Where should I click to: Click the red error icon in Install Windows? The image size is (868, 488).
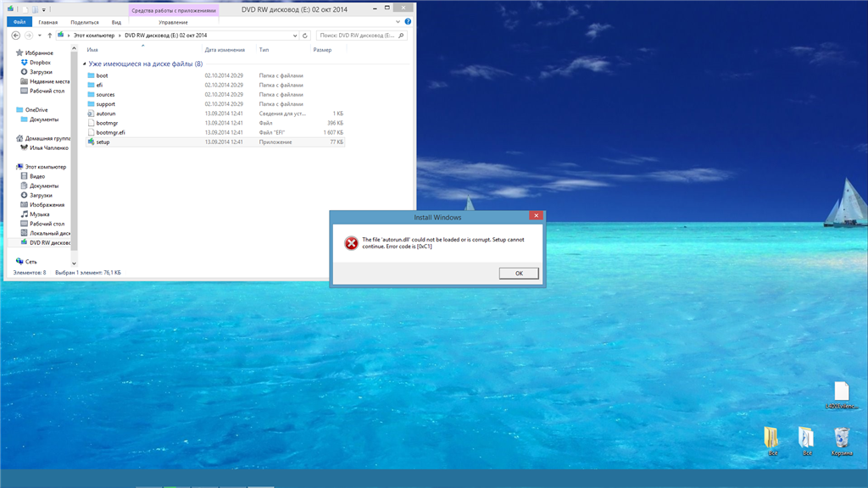[x=351, y=243]
